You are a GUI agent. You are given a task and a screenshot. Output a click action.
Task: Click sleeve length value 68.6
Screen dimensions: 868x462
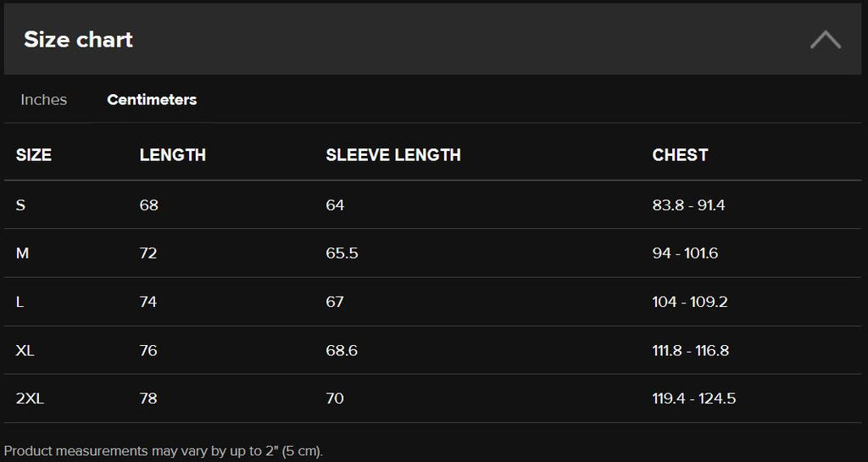(x=342, y=350)
